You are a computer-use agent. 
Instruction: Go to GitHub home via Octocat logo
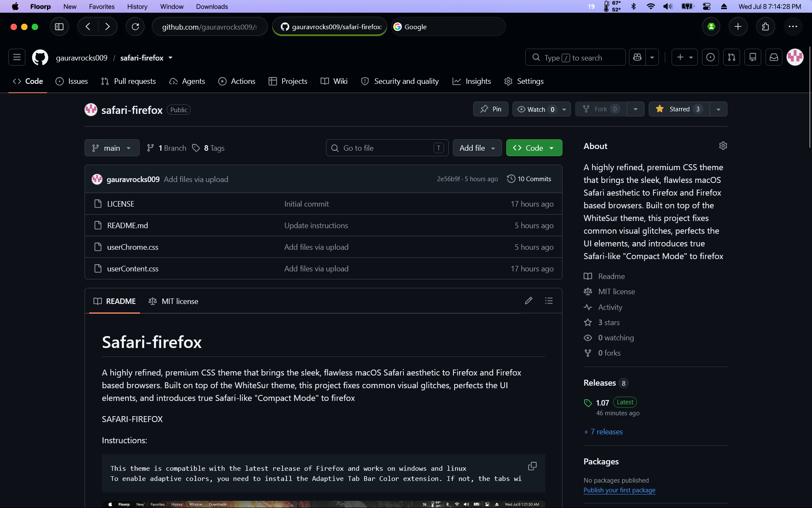[40, 58]
